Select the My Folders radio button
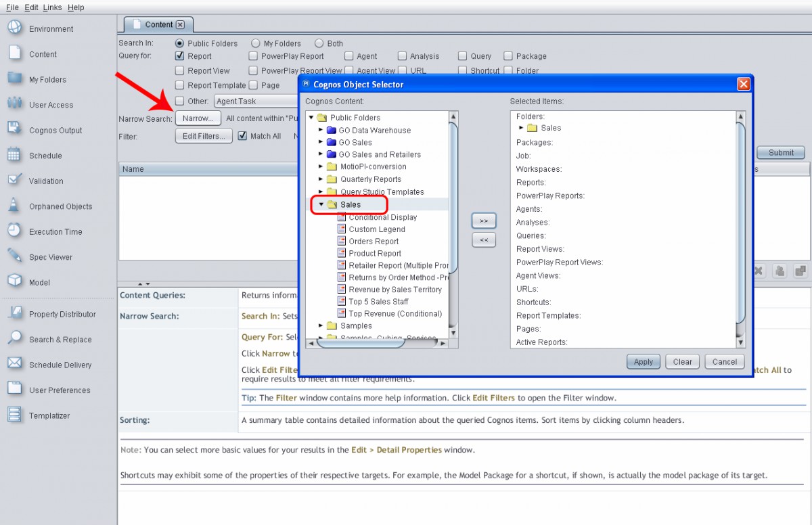This screenshot has height=525, width=812. 256,43
